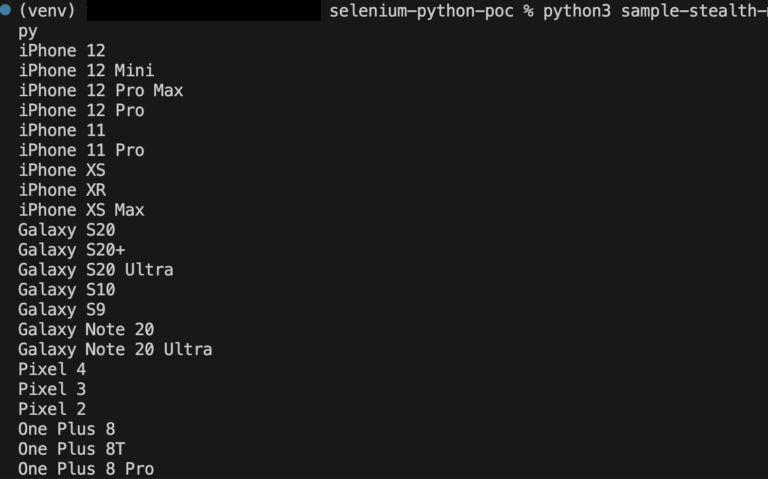
Task: Click the python3 sample-stealth command text
Action: (655, 11)
